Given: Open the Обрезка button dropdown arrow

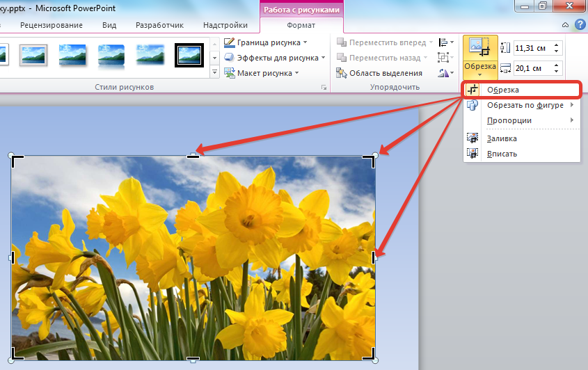Looking at the screenshot, I should [480, 74].
